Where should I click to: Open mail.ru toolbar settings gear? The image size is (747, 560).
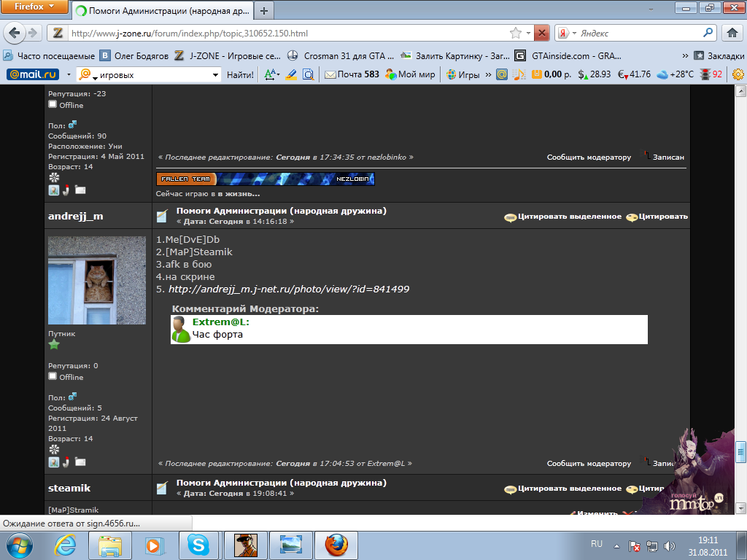pos(738,74)
